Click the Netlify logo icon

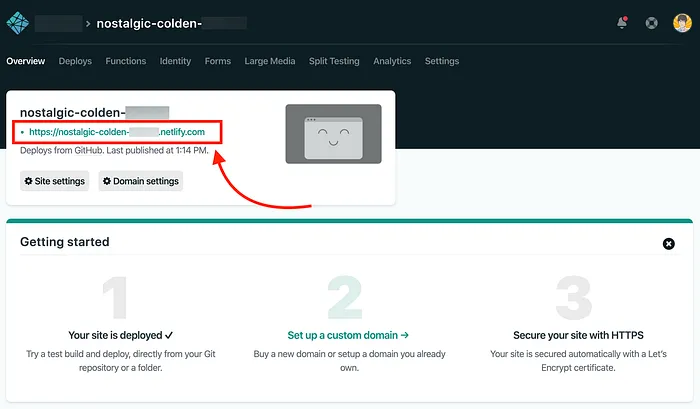(18, 23)
